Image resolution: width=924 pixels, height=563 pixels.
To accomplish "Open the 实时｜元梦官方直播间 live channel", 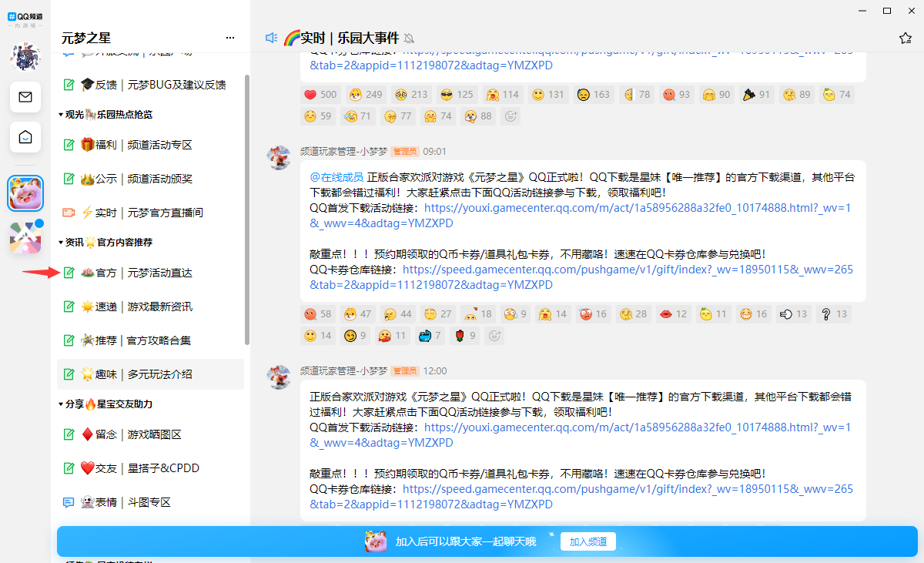I will [x=150, y=213].
